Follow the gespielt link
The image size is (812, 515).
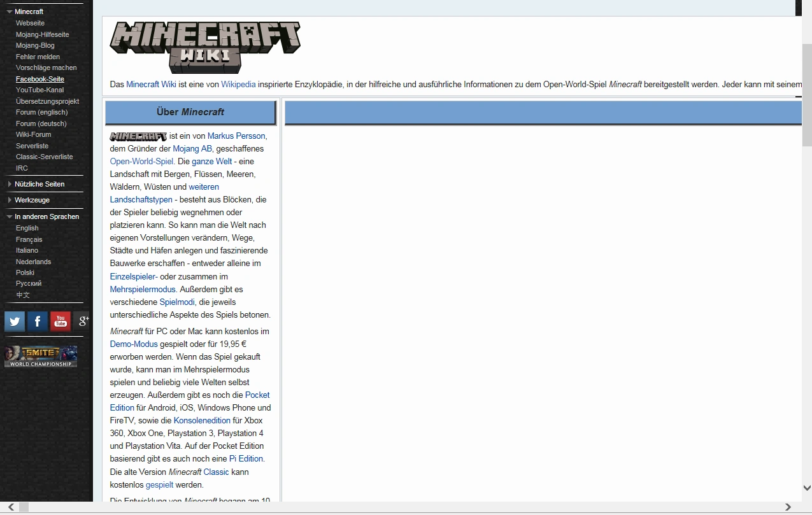[159, 485]
